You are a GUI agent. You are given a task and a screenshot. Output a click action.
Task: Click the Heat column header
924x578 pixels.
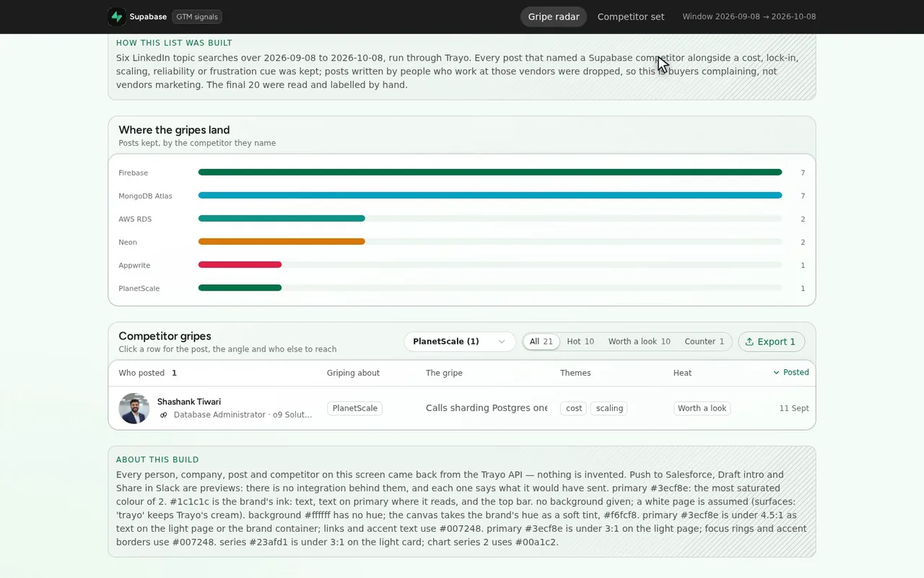coord(682,373)
